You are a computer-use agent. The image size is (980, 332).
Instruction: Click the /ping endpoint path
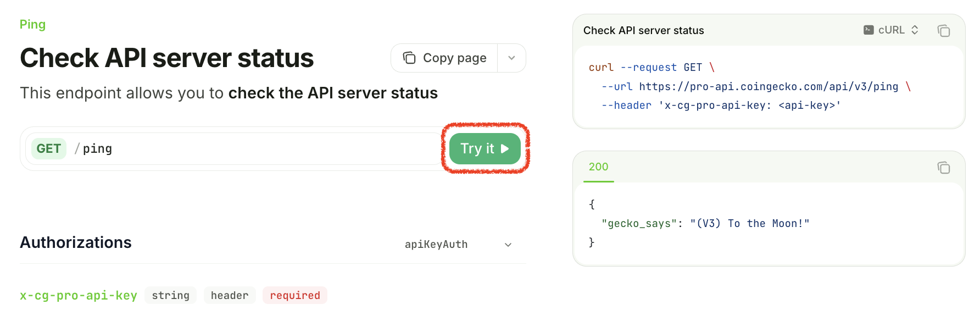pyautogui.click(x=93, y=149)
